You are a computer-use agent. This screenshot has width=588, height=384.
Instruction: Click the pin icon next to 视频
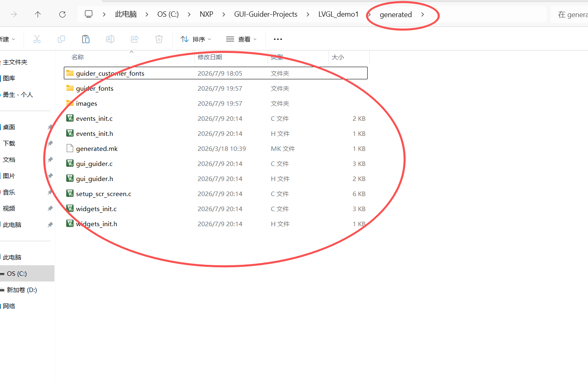tap(50, 208)
